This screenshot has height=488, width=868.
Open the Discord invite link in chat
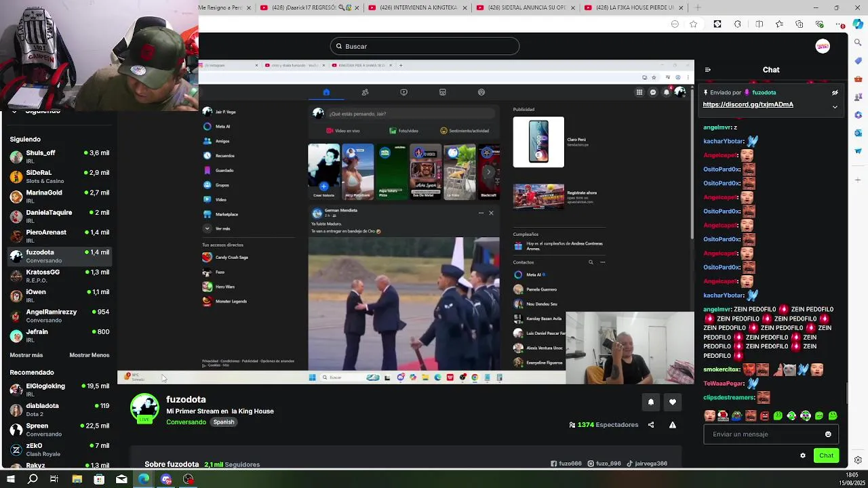pos(748,104)
